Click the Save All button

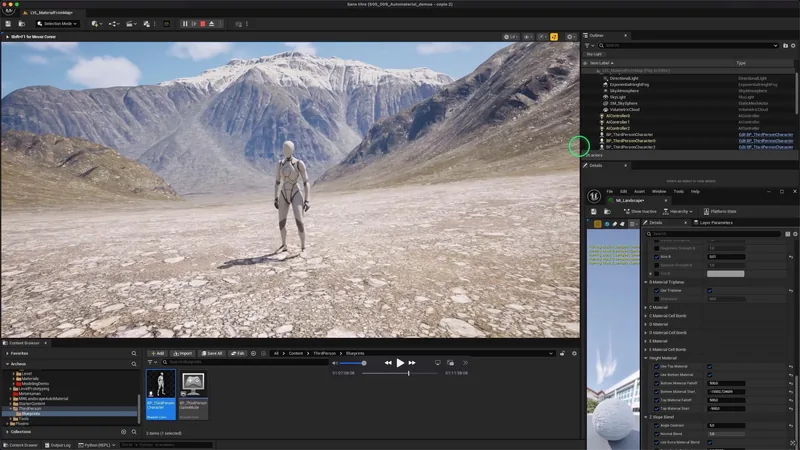[x=211, y=353]
